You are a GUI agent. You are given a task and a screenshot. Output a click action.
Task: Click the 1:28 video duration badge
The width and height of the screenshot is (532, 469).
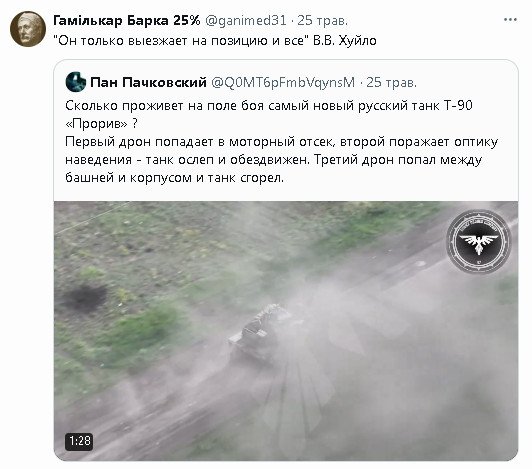click(x=79, y=441)
